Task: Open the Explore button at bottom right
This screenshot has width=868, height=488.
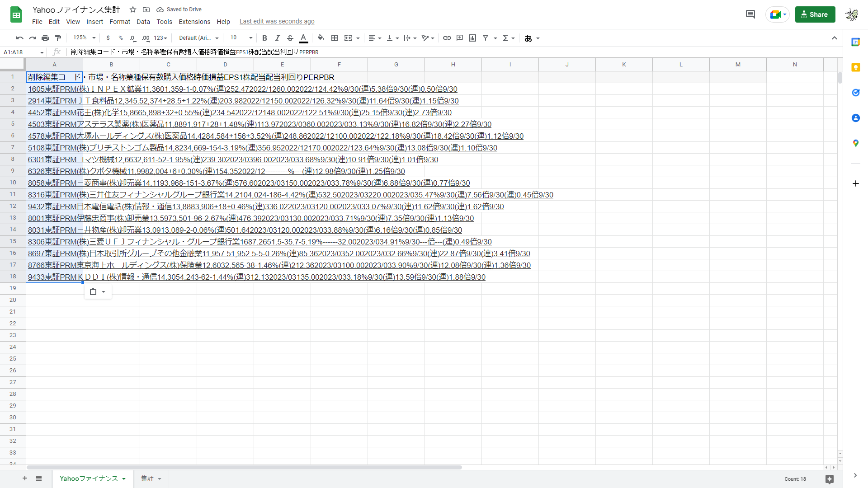Action: 829,479
